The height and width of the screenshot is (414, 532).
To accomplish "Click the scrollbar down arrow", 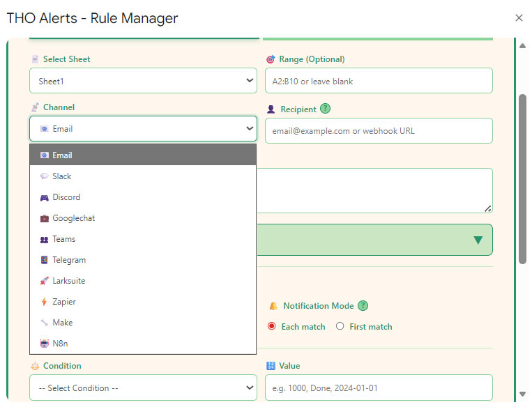I will [522, 394].
